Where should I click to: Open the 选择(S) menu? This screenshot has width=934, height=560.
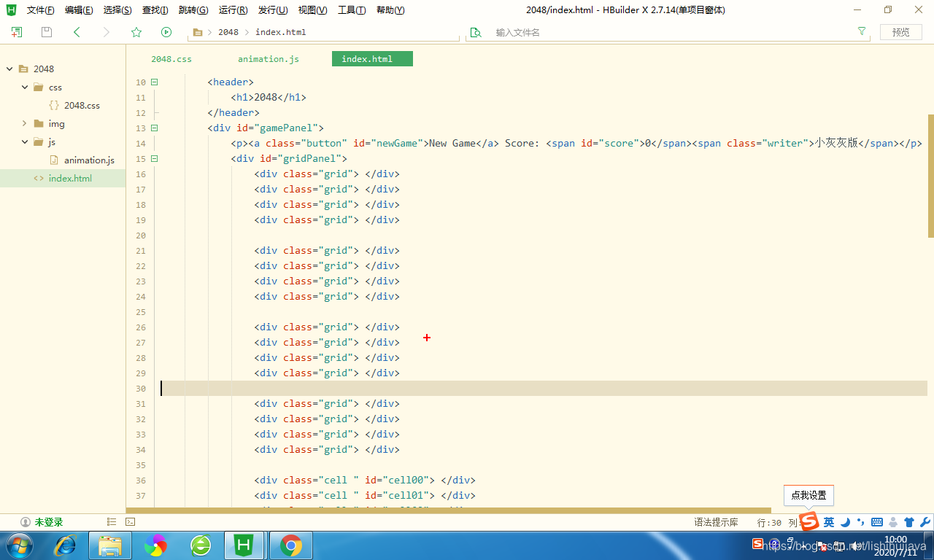pos(117,10)
